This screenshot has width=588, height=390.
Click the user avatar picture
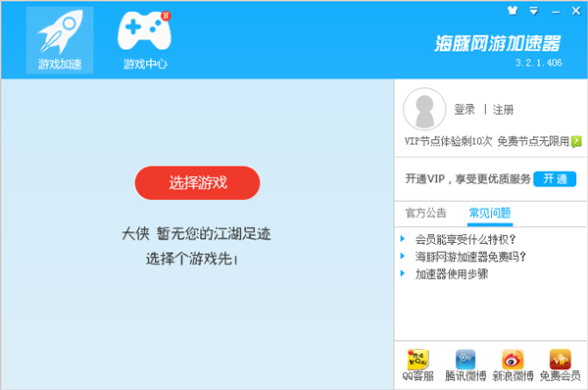pos(424,109)
